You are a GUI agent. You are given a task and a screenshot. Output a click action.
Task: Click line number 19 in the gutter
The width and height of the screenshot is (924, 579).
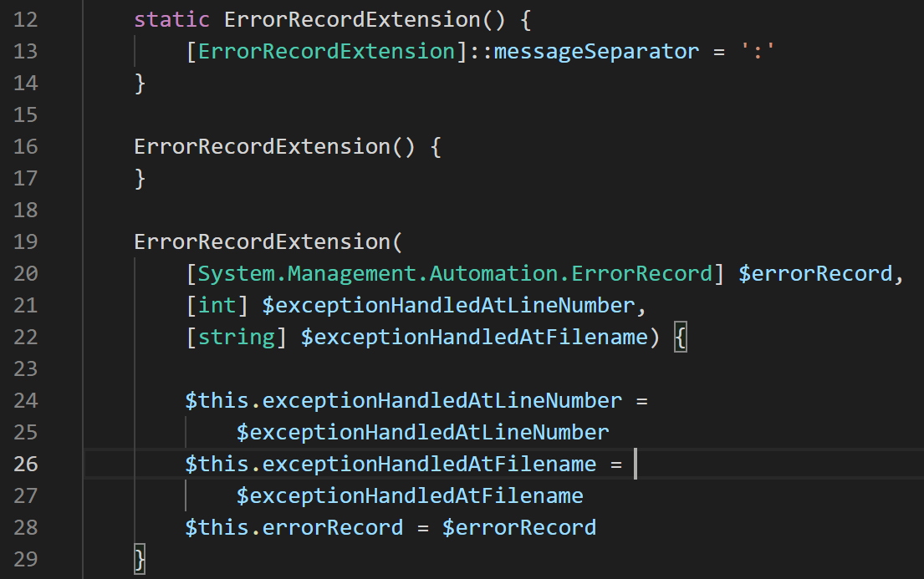[26, 242]
